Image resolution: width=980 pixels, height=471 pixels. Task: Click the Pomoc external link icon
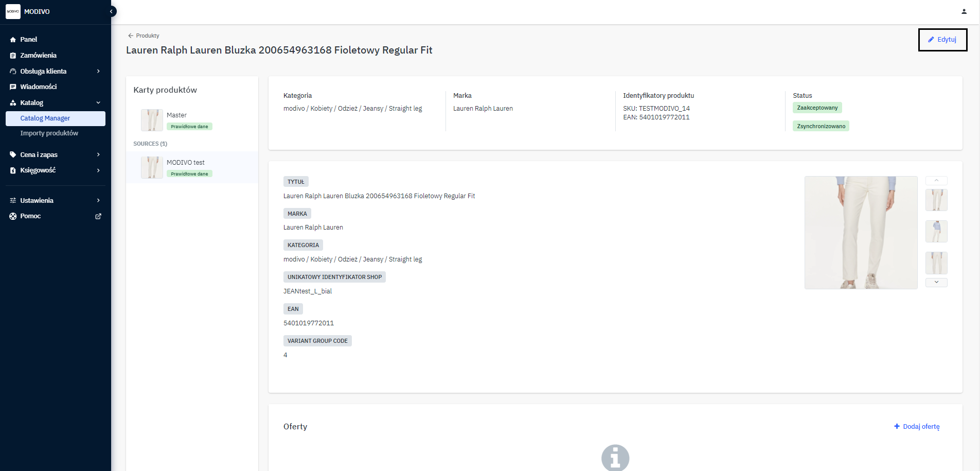[x=98, y=216]
